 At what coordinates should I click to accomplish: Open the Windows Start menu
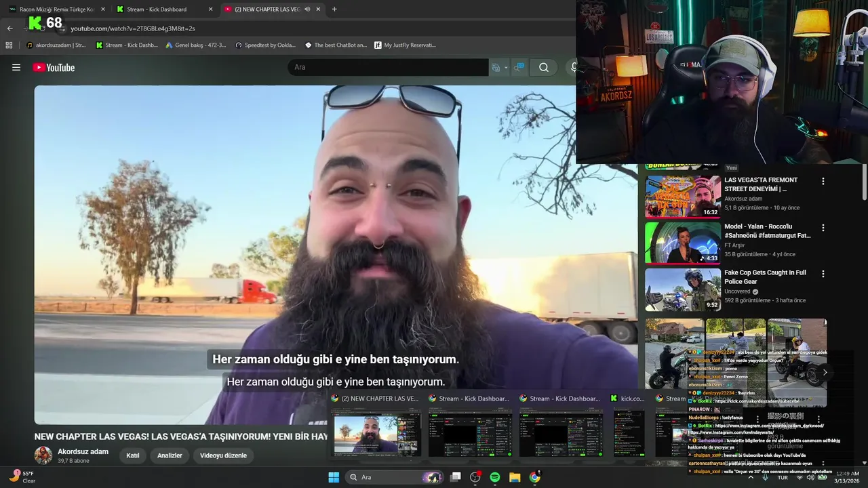[x=334, y=477]
